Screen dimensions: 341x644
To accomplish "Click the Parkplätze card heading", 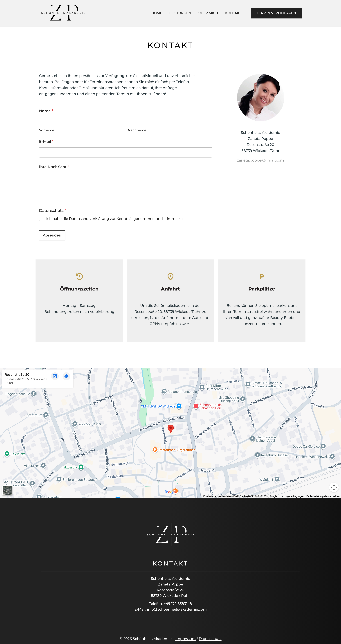I will click(x=262, y=289).
